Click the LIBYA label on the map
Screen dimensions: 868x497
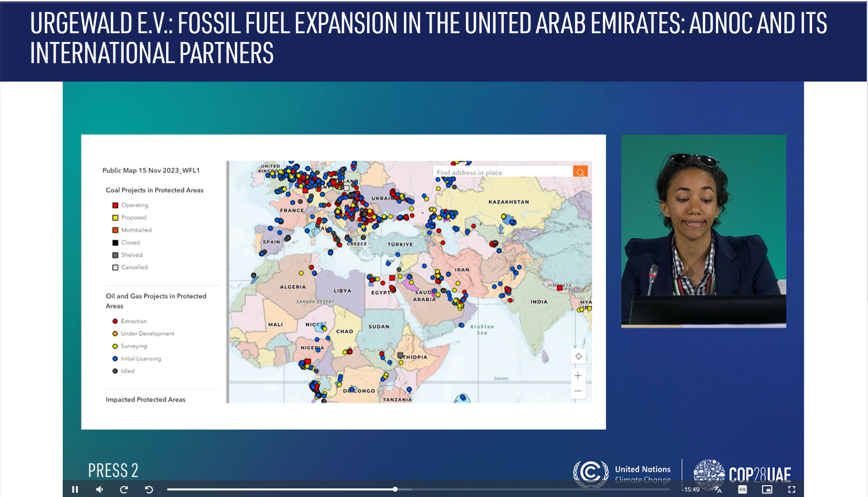pyautogui.click(x=342, y=291)
